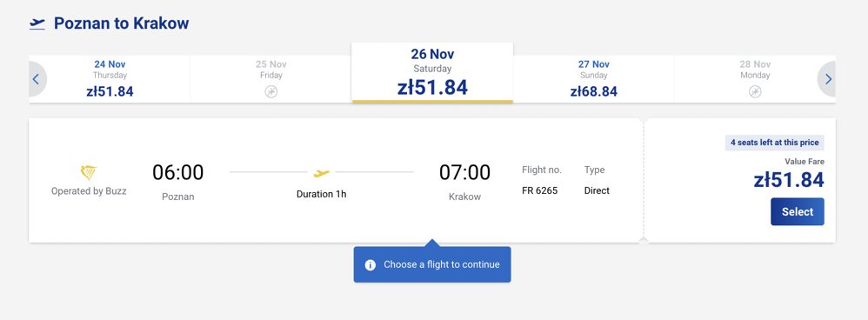This screenshot has width=868, height=320.
Task: Click the 4 seats left badge
Action: (x=774, y=143)
